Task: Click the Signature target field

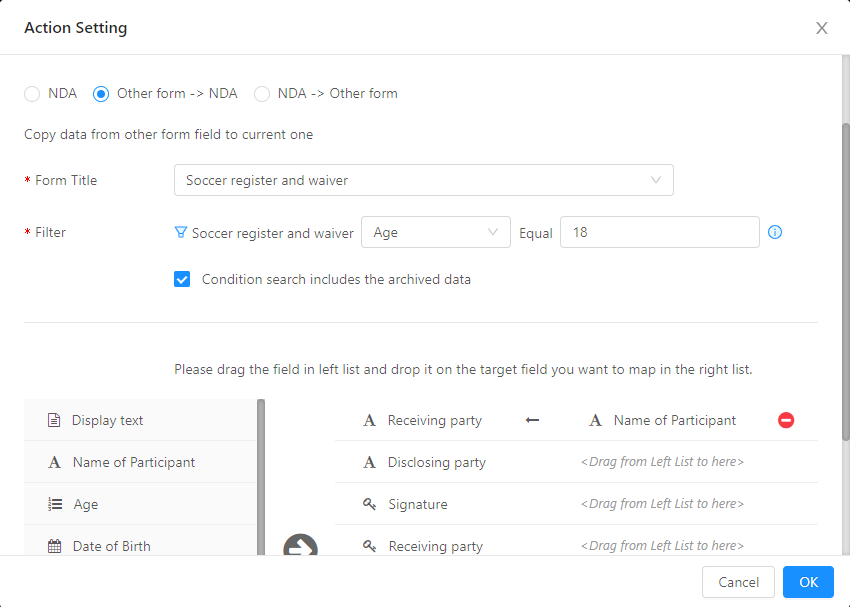Action: point(417,504)
